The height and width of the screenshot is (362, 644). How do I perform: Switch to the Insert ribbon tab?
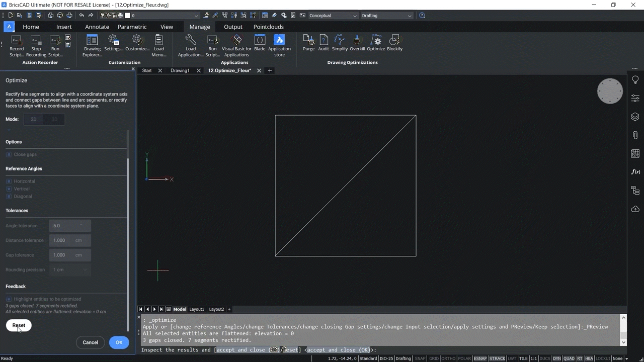[x=64, y=27]
